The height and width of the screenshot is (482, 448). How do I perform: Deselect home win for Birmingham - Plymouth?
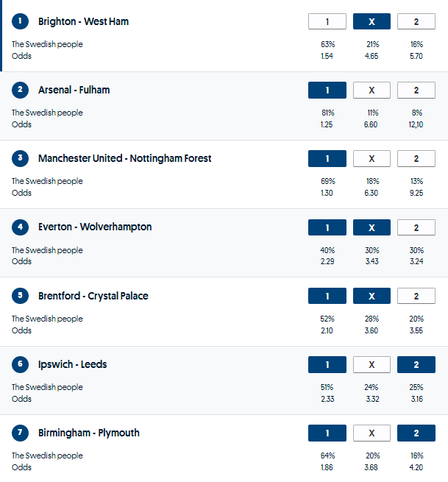327,433
